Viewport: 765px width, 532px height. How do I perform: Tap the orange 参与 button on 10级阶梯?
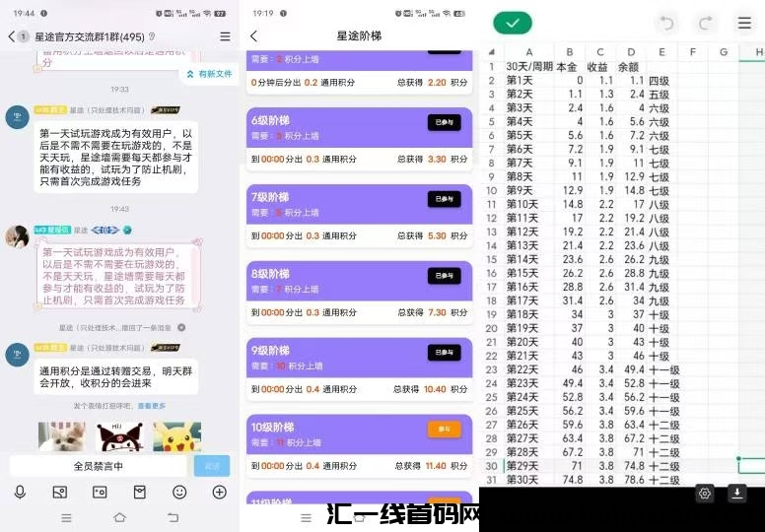pos(444,430)
